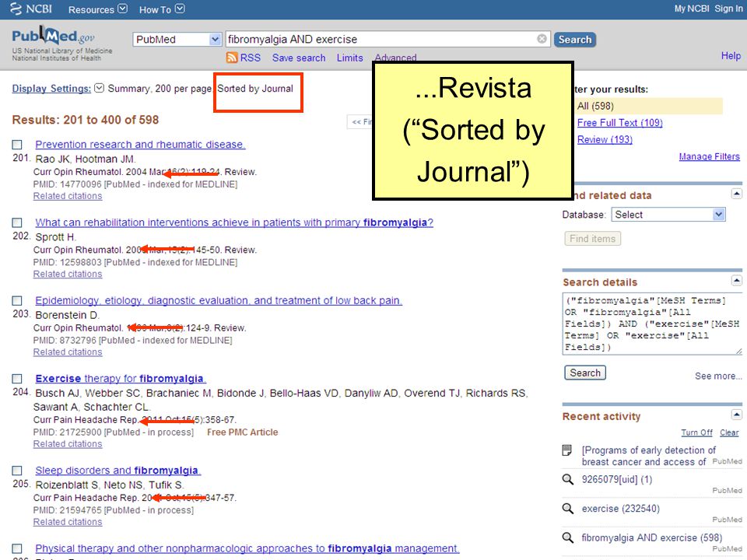The image size is (747, 560).
Task: Open recent search 9265079[uid] (1)
Action: coord(617,479)
